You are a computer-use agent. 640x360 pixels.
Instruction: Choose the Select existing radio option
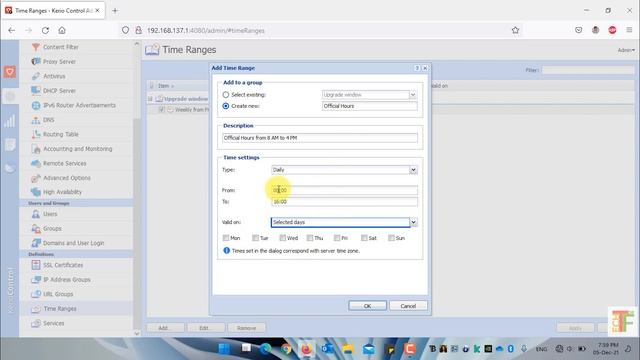[x=226, y=95]
